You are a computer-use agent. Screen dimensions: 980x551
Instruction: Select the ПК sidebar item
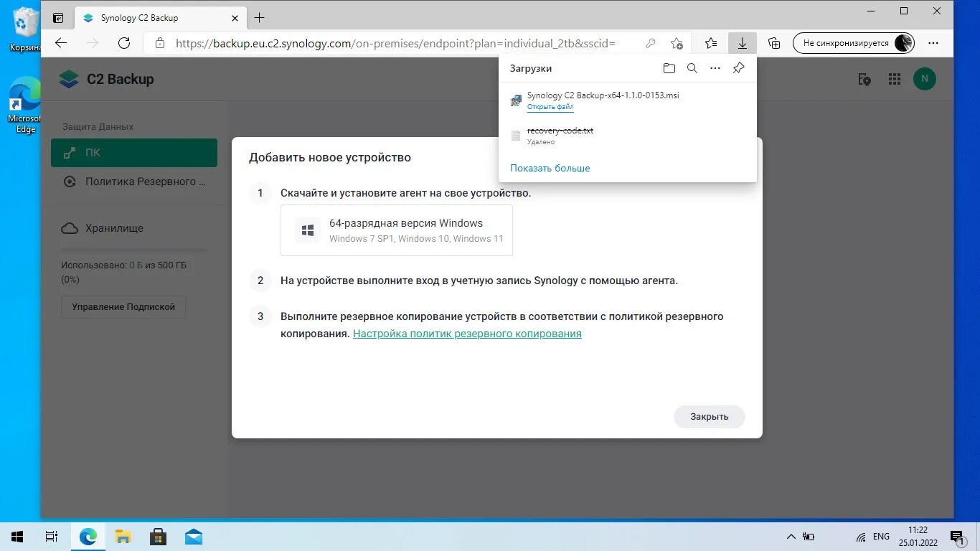134,153
